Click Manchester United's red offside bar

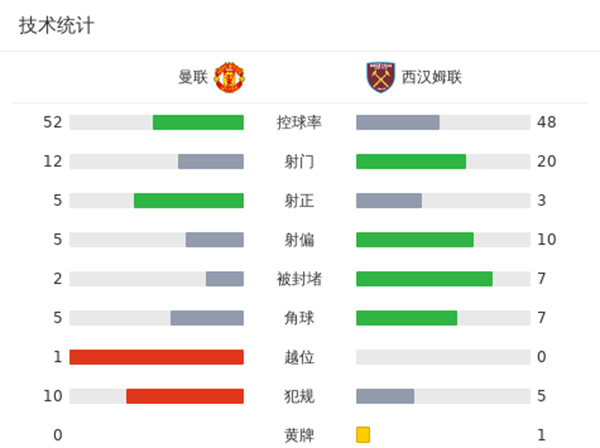157,357
